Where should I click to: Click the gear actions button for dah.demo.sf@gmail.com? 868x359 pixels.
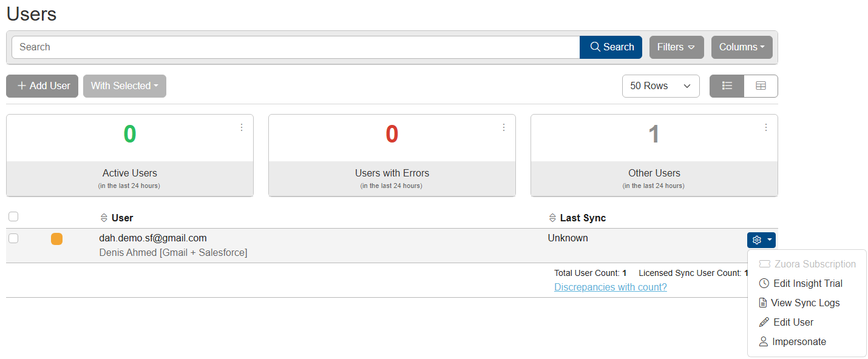click(x=761, y=240)
